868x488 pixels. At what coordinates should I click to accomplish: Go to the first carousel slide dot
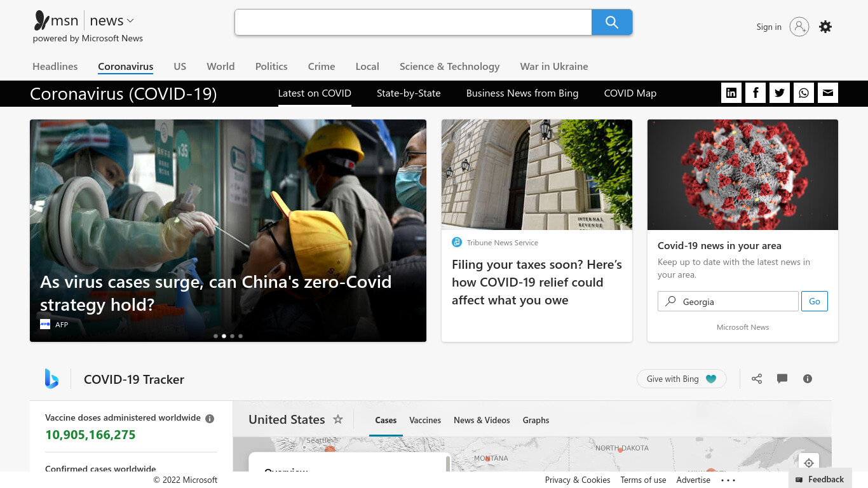click(x=215, y=335)
